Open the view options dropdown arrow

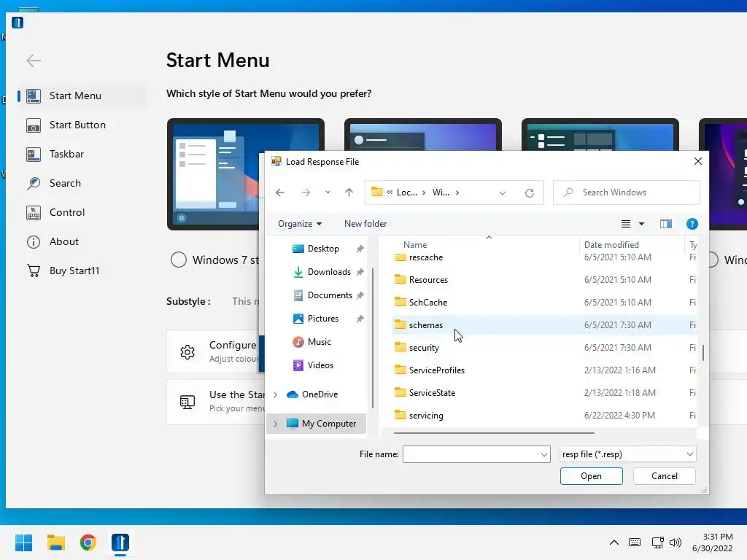click(641, 224)
